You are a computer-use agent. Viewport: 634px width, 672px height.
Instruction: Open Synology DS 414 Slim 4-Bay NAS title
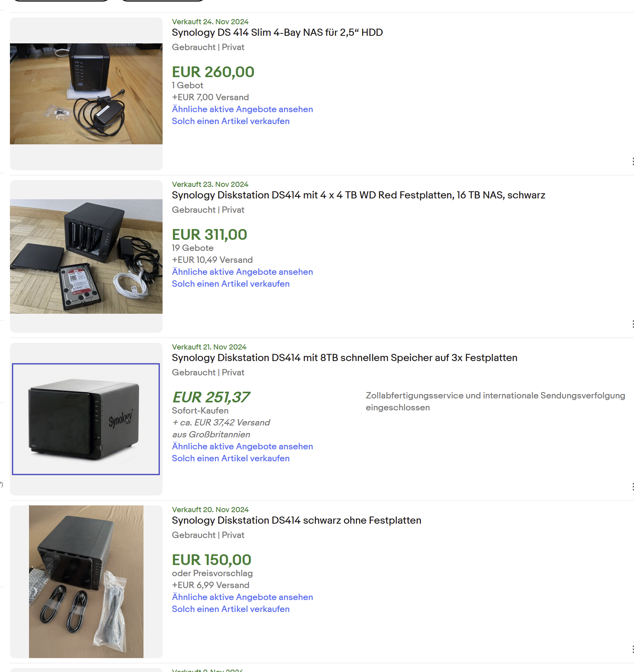(277, 33)
